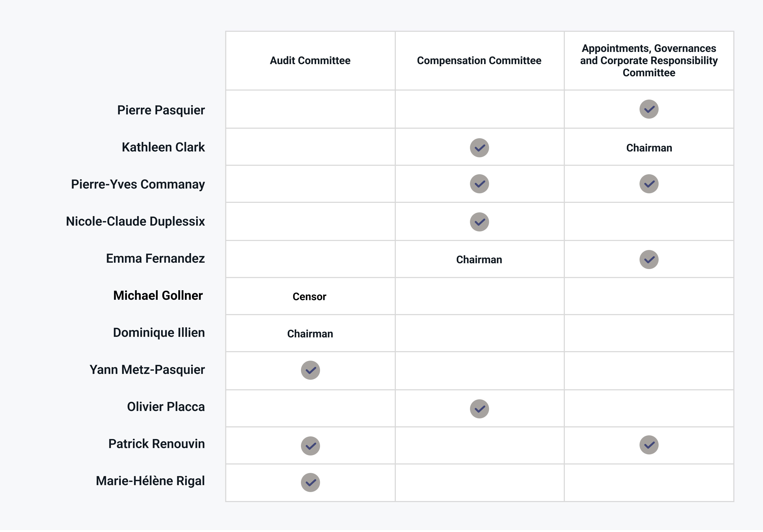Click Kathleen Clark's Compensation Committee checkmark
Viewport: 763px width, 532px height.
tap(479, 148)
